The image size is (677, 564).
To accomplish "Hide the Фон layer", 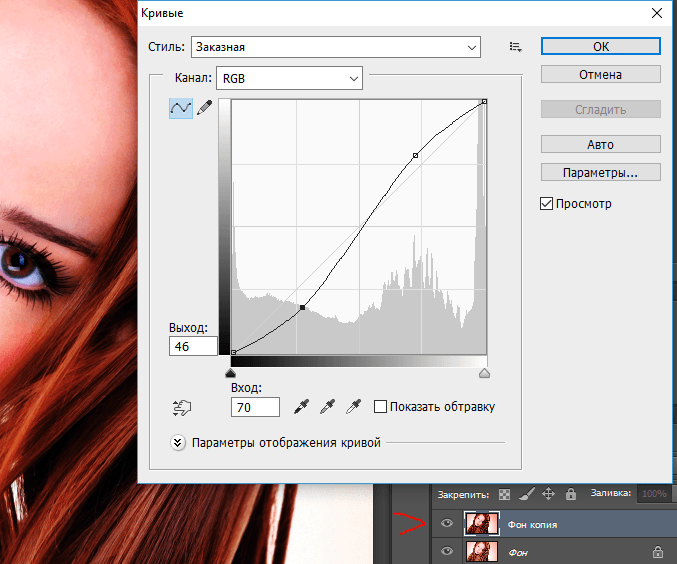I will (447, 551).
